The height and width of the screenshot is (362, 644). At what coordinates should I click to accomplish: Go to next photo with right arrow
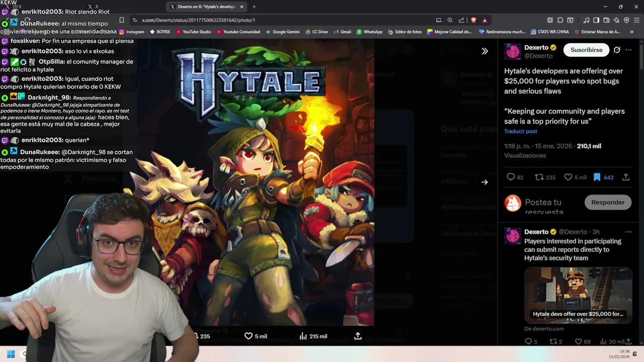[x=485, y=182]
